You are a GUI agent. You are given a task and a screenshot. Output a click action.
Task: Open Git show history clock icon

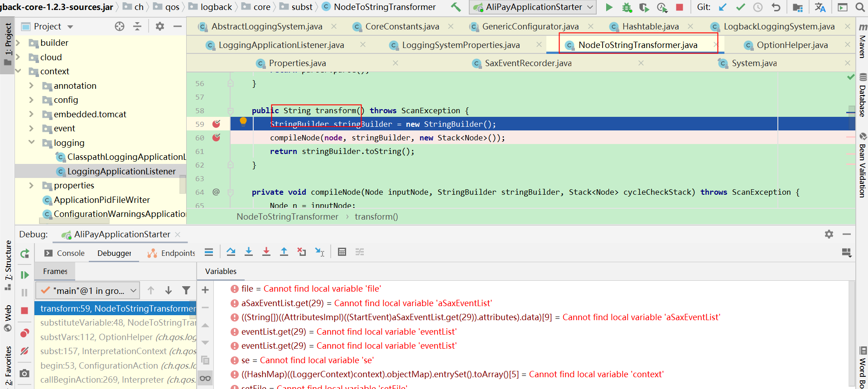point(758,7)
